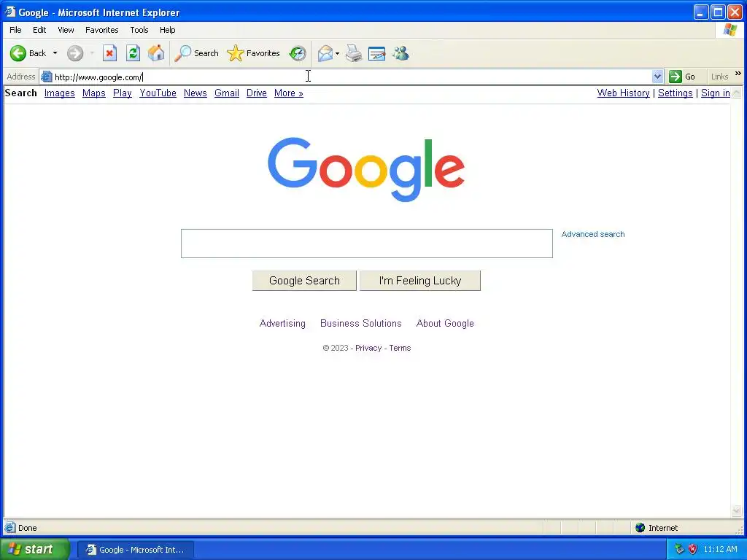
Task: Click the grey Forward arrow icon
Action: [75, 53]
